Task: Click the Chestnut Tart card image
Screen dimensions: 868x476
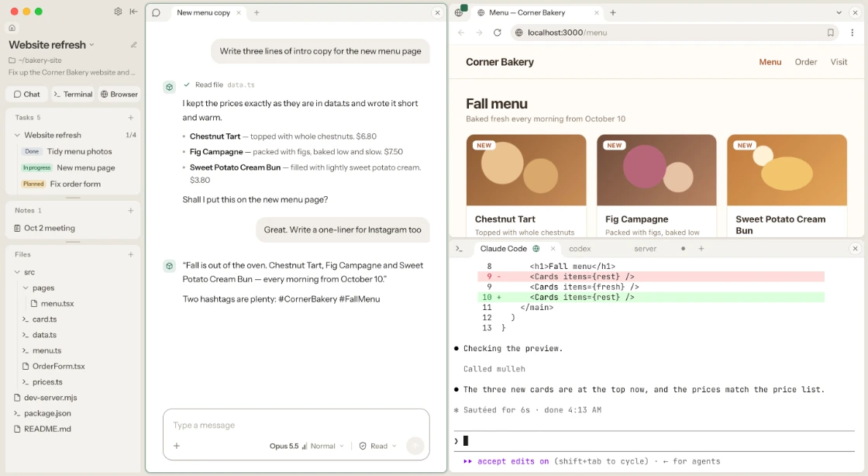Action: tap(526, 170)
